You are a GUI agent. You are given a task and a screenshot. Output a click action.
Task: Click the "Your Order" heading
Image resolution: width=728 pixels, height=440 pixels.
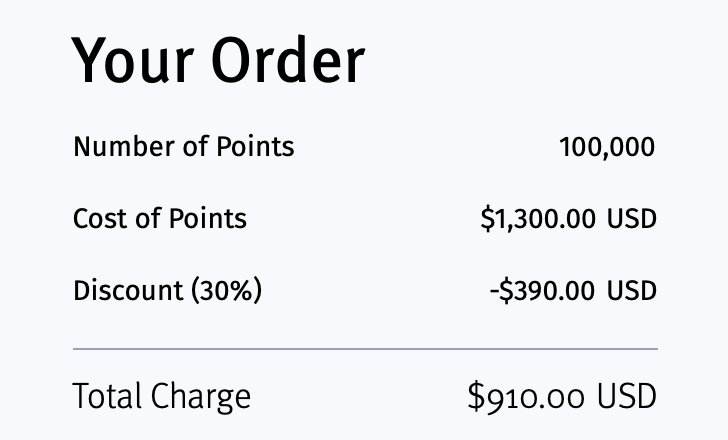[x=218, y=61]
